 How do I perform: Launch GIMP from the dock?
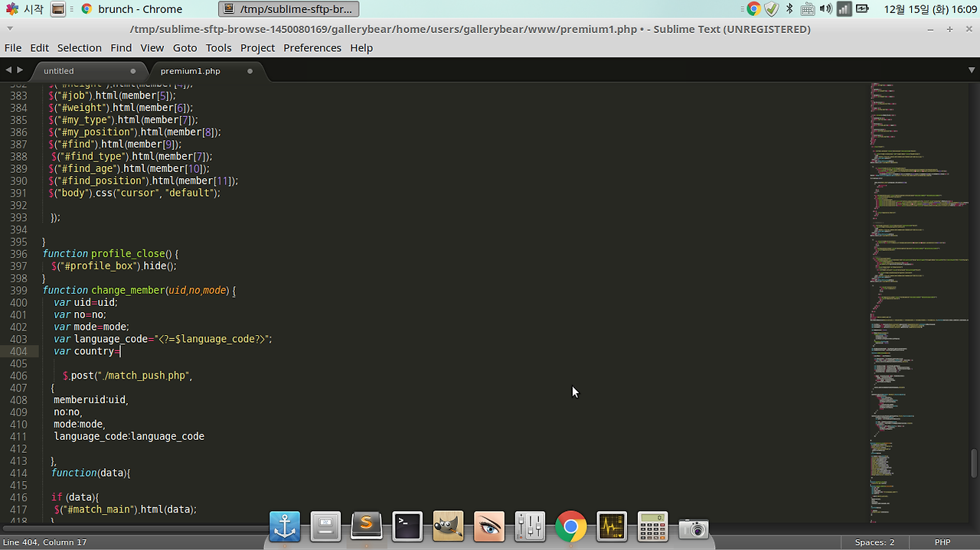click(448, 526)
